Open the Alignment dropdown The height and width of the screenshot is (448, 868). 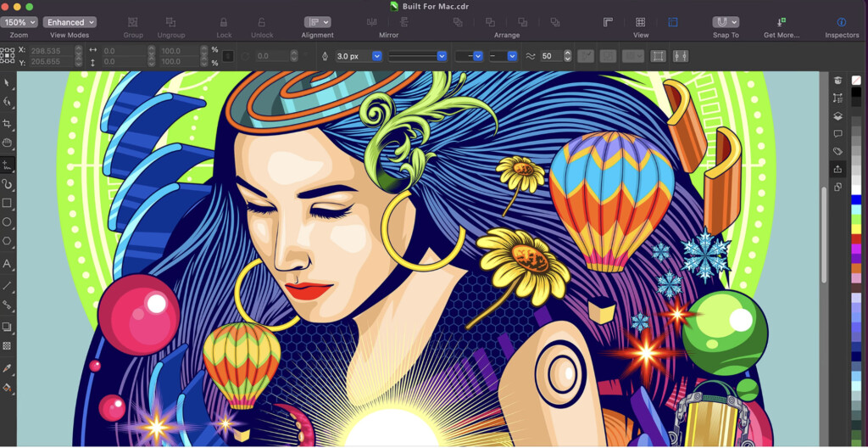pyautogui.click(x=317, y=22)
